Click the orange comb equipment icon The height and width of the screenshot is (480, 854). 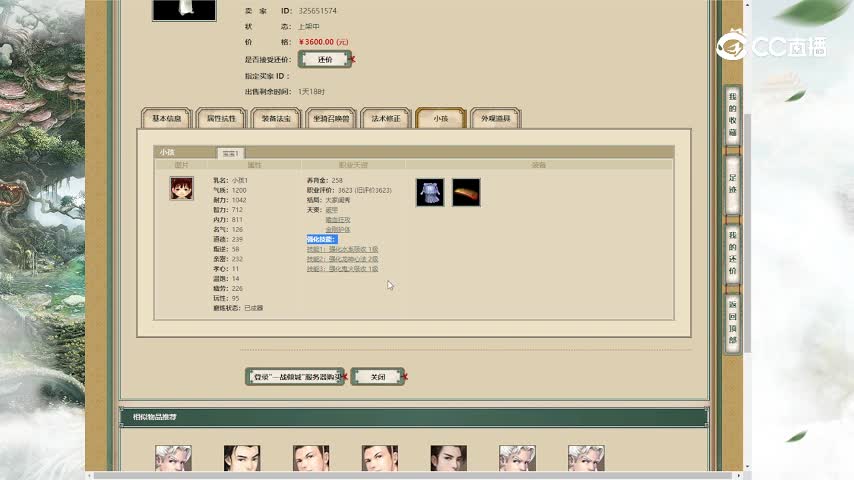(x=466, y=192)
